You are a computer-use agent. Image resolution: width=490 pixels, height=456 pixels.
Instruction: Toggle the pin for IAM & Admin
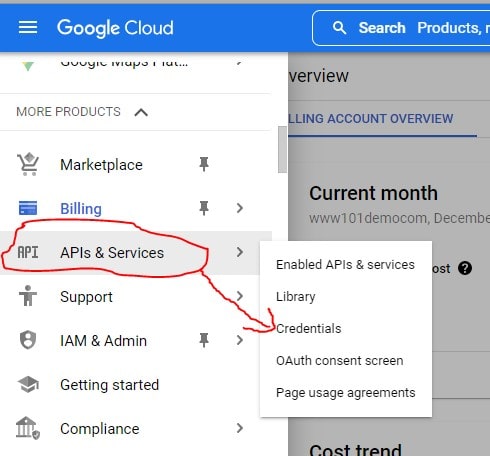click(204, 340)
